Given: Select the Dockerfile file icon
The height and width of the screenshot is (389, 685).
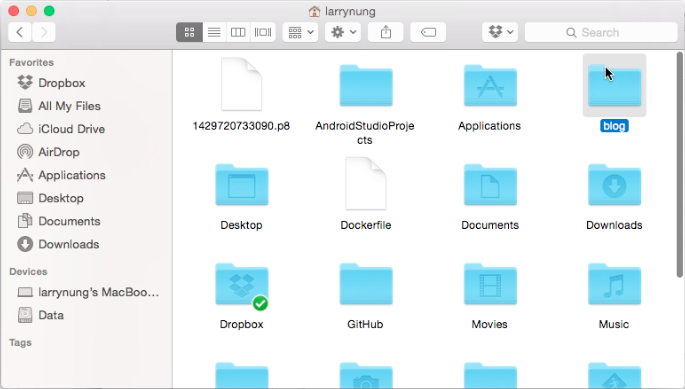Looking at the screenshot, I should pyautogui.click(x=366, y=184).
